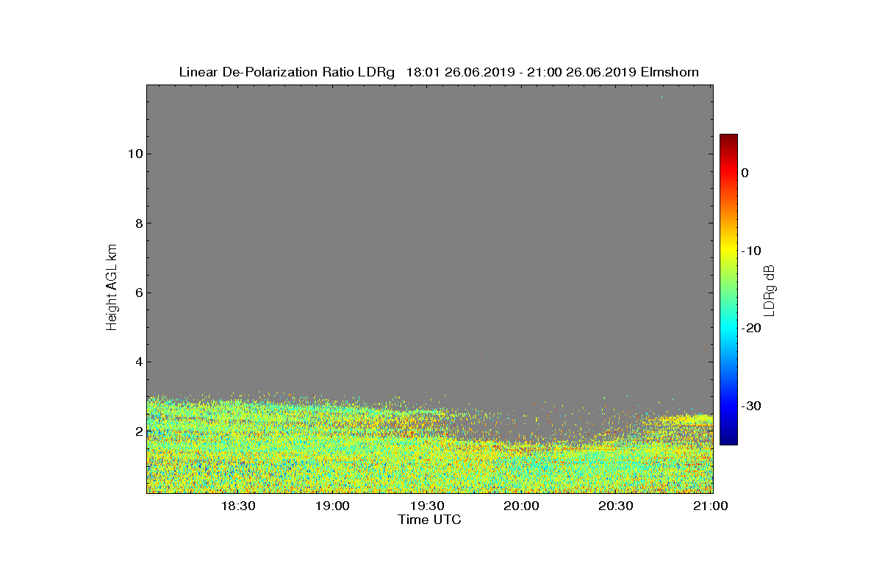
Task: Click the green middle section of the colorbar
Action: 728,290
